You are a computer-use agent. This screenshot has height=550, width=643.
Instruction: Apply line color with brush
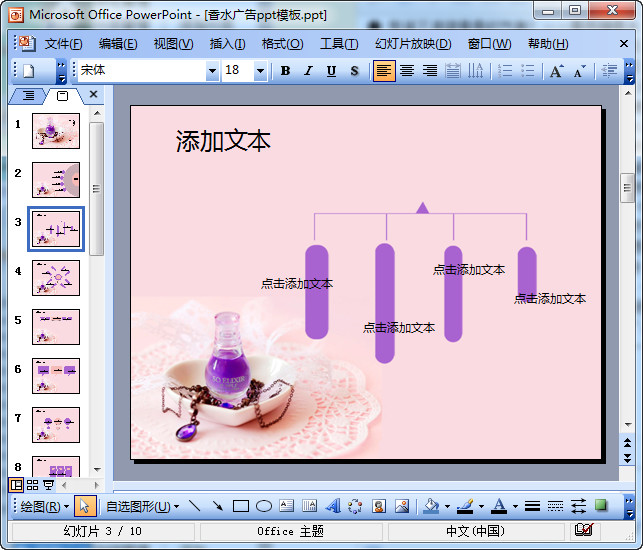(465, 506)
